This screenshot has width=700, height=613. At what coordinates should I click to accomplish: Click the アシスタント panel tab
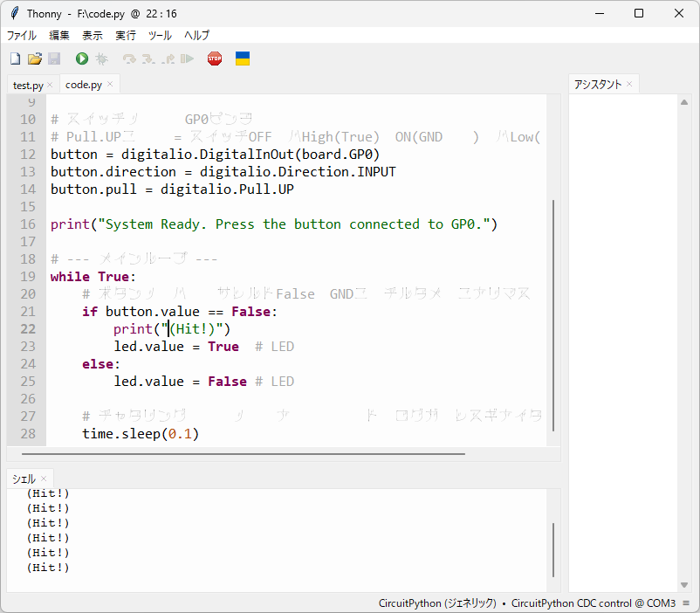(x=597, y=85)
